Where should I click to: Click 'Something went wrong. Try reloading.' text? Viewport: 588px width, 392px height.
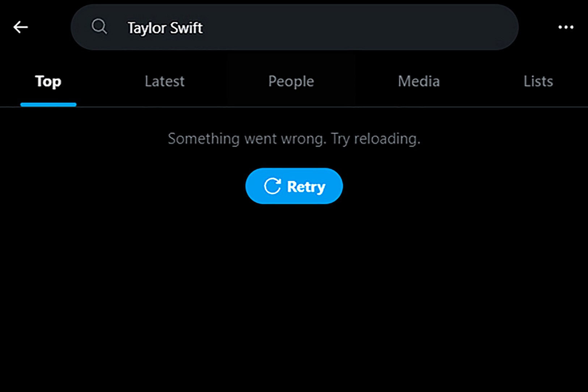(x=294, y=138)
